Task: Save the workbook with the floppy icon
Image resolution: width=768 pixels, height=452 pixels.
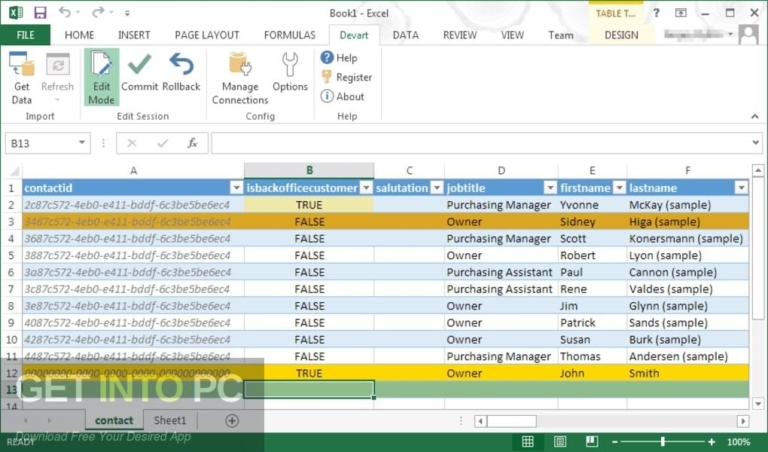Action: click(40, 13)
